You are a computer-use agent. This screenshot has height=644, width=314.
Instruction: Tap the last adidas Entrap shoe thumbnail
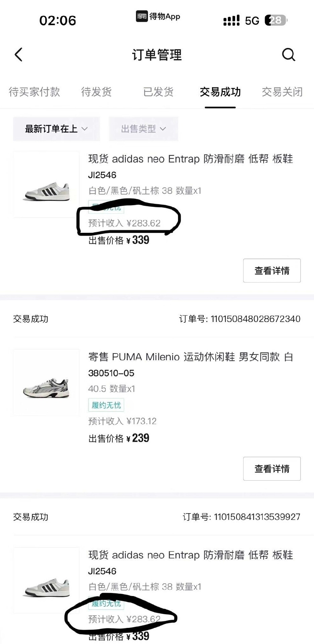[x=46, y=580]
